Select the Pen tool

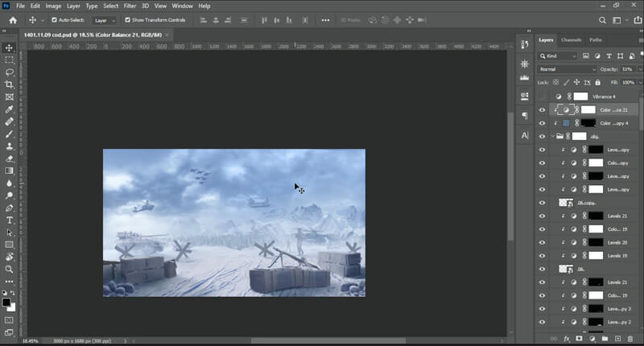coord(9,208)
